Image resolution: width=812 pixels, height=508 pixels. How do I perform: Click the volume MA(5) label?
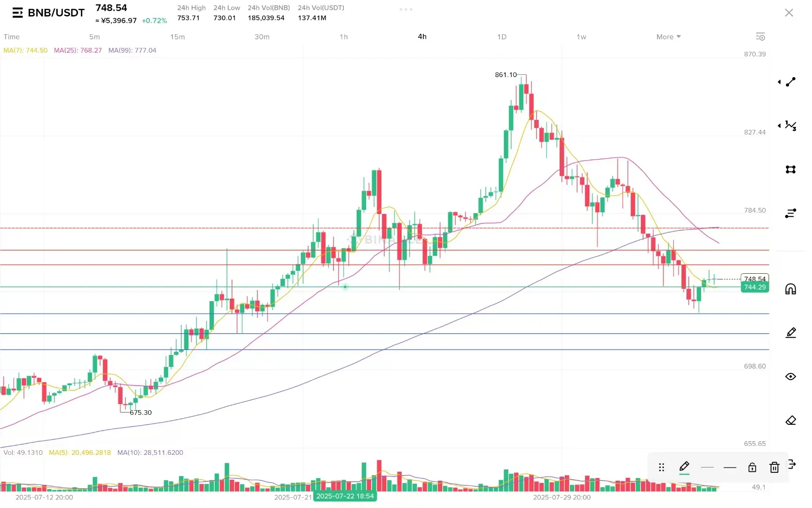tap(80, 452)
